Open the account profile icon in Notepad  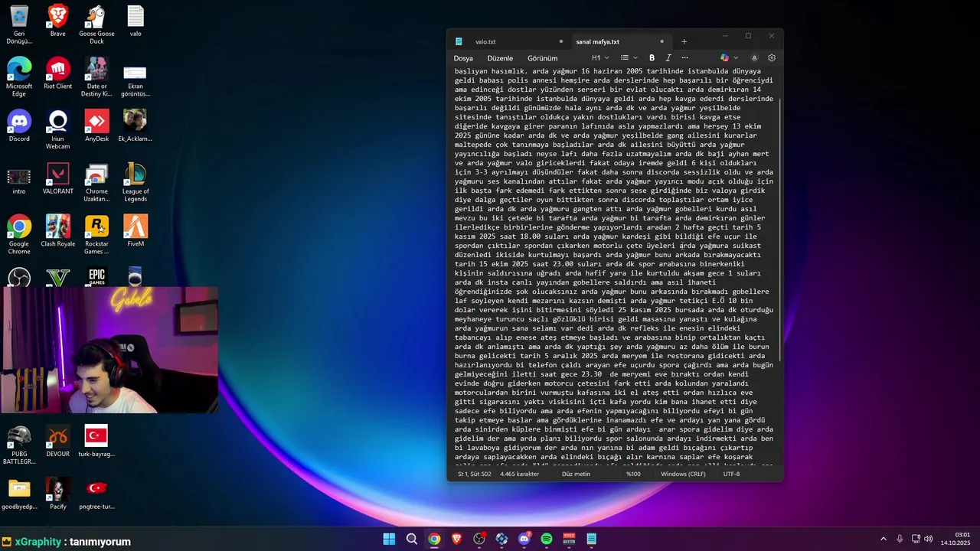coord(754,58)
